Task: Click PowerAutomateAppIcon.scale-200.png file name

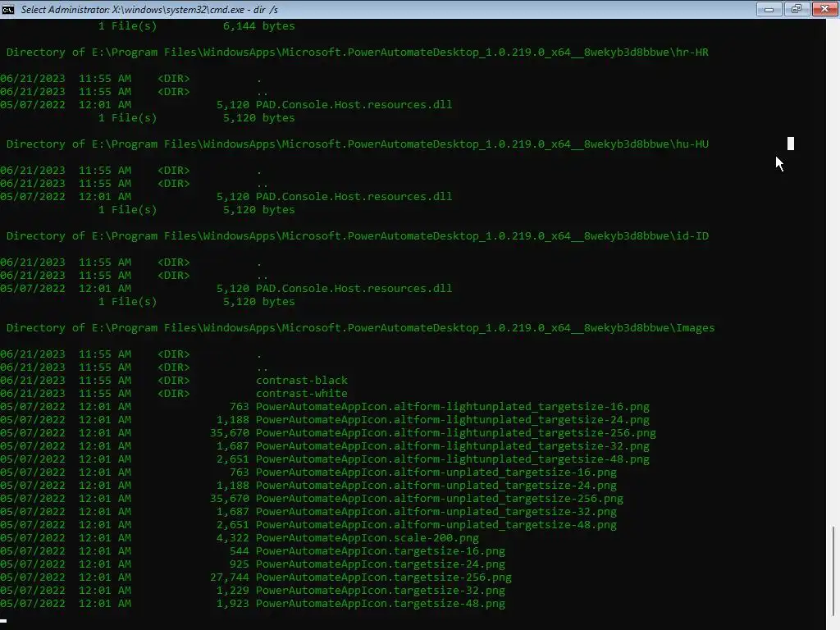Action: pos(367,538)
